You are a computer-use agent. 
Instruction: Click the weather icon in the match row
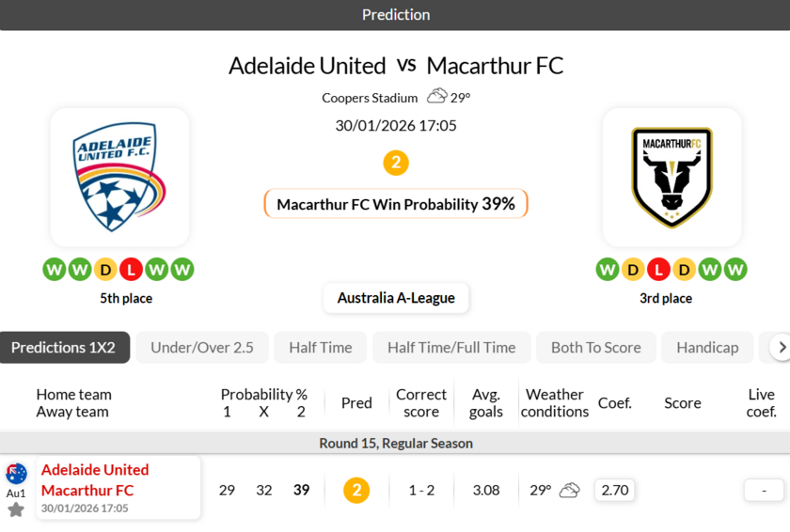point(569,491)
